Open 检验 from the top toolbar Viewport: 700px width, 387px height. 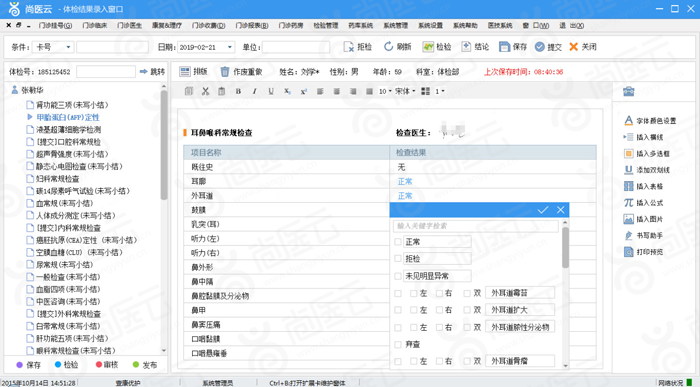pos(437,47)
